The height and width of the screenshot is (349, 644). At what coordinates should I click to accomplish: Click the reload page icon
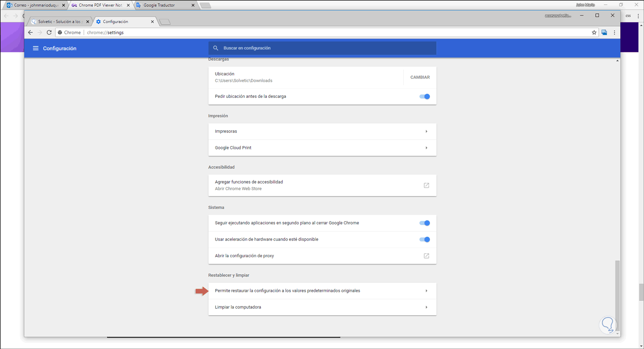point(49,33)
